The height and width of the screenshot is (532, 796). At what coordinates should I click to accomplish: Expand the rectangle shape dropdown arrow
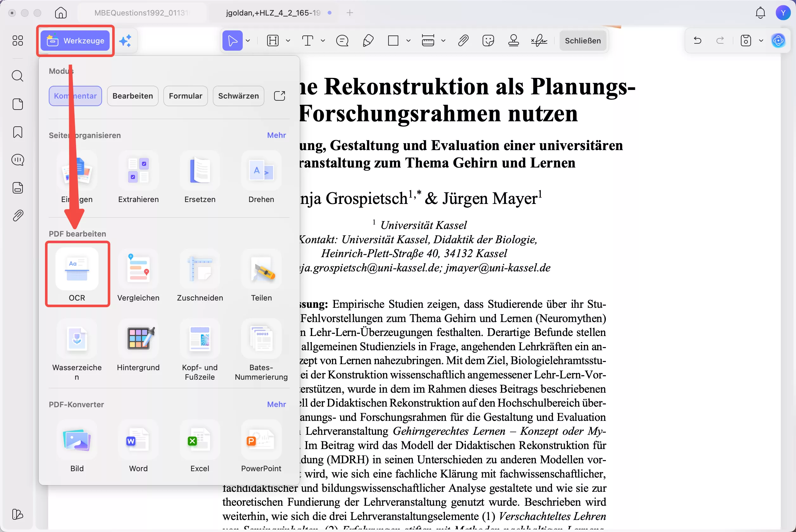(x=408, y=41)
